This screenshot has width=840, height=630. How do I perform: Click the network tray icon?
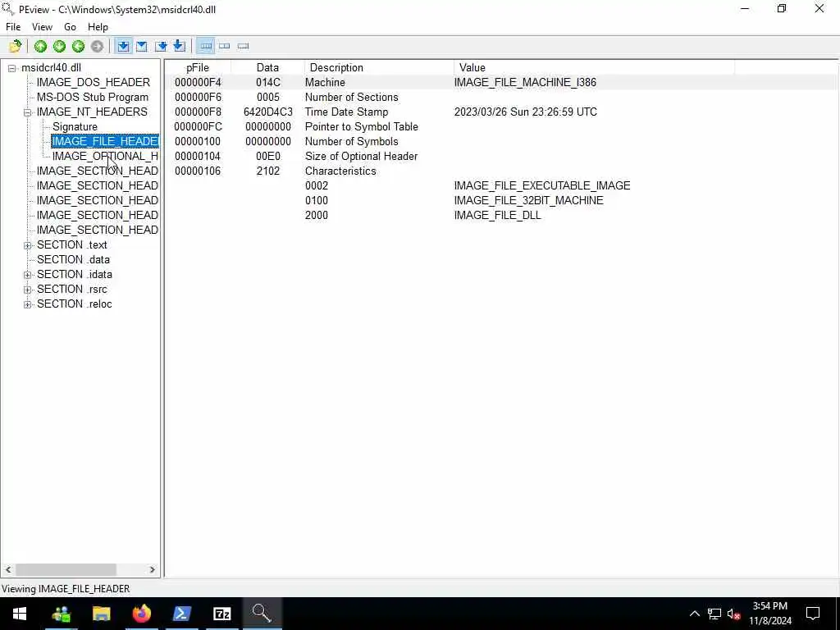pos(714,614)
